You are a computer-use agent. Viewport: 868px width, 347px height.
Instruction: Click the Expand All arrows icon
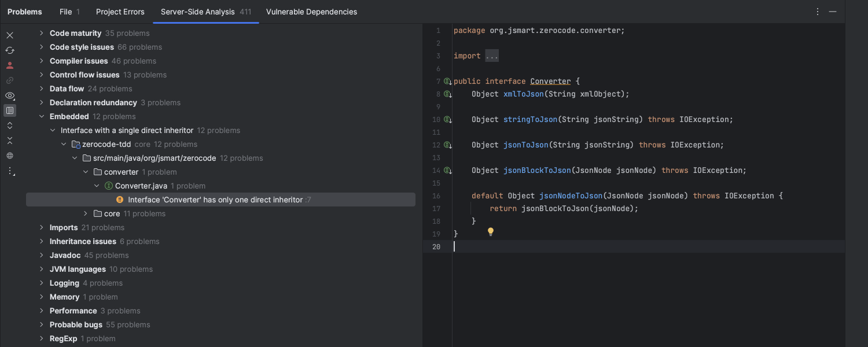click(10, 125)
